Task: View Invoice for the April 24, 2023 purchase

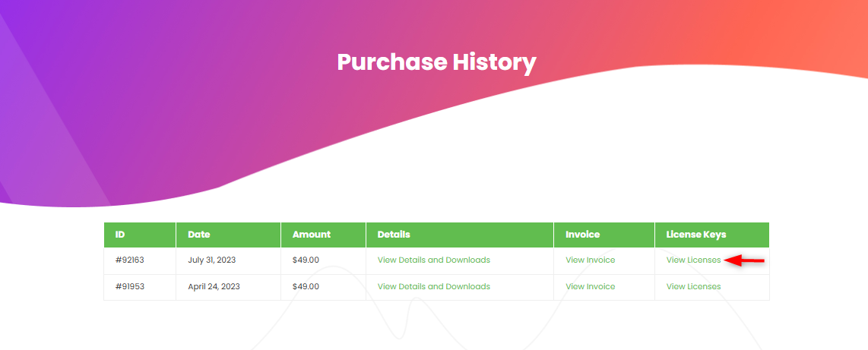Action: 590,286
